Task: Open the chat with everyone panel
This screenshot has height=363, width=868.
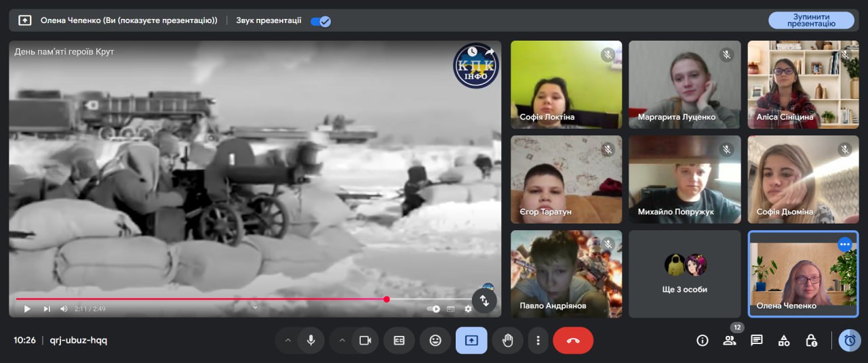Action: [757, 341]
